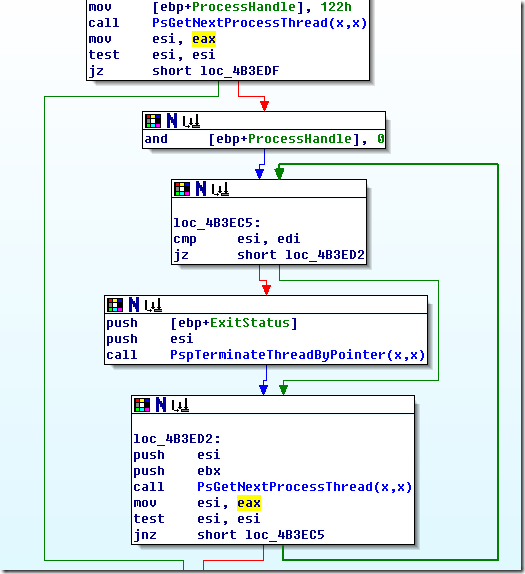
Task: Select the 'and [ebp+ProcessHandle], 0' instruction
Action: coord(264,139)
